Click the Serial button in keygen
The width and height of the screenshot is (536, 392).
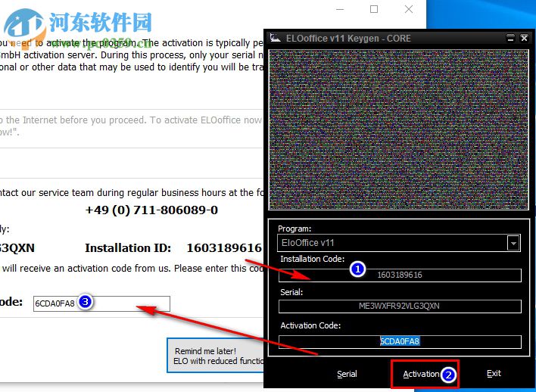click(x=347, y=374)
